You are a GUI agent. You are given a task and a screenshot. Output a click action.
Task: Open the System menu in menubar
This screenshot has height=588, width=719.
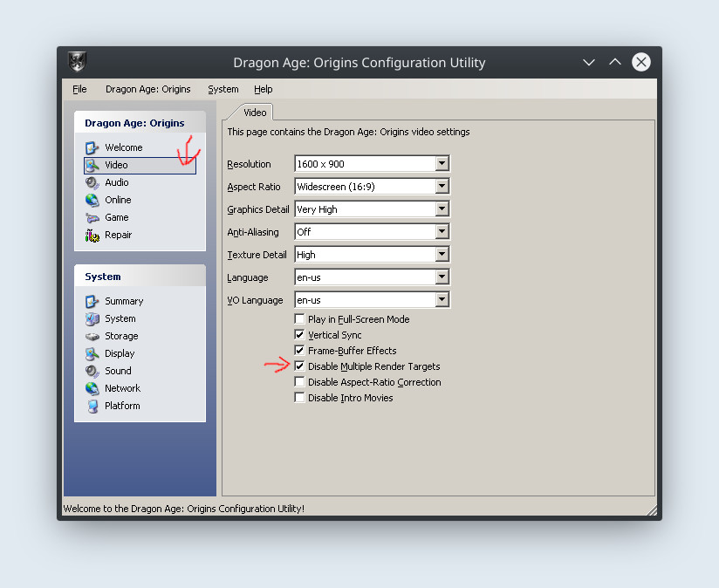point(223,89)
